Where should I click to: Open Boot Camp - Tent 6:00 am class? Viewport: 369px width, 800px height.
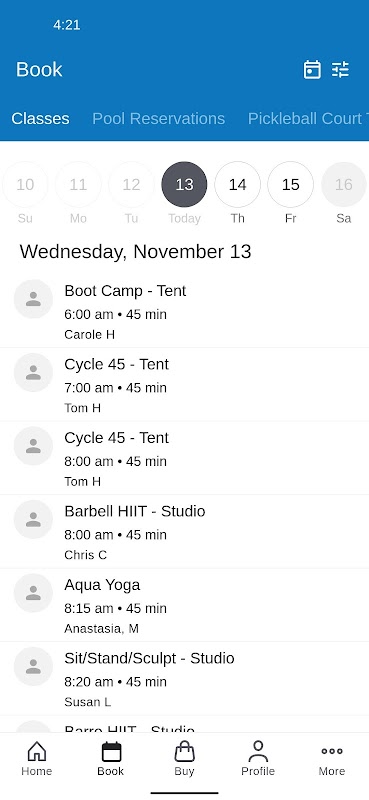(184, 311)
